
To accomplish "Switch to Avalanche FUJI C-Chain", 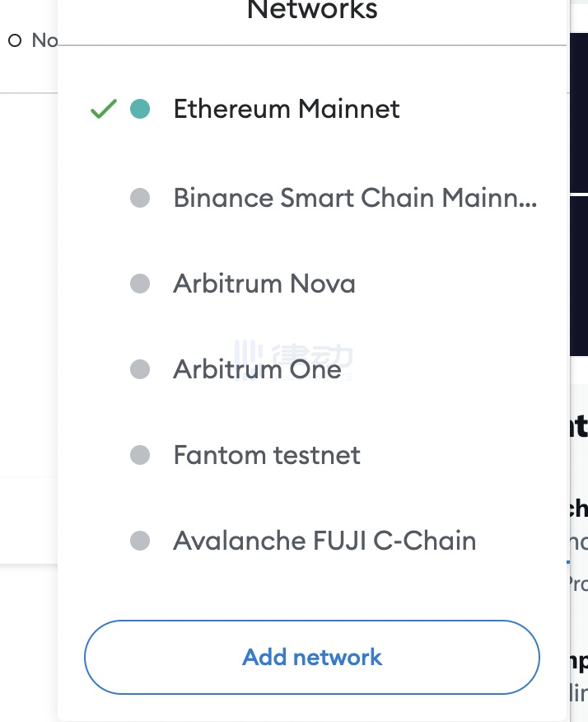I will [x=324, y=541].
